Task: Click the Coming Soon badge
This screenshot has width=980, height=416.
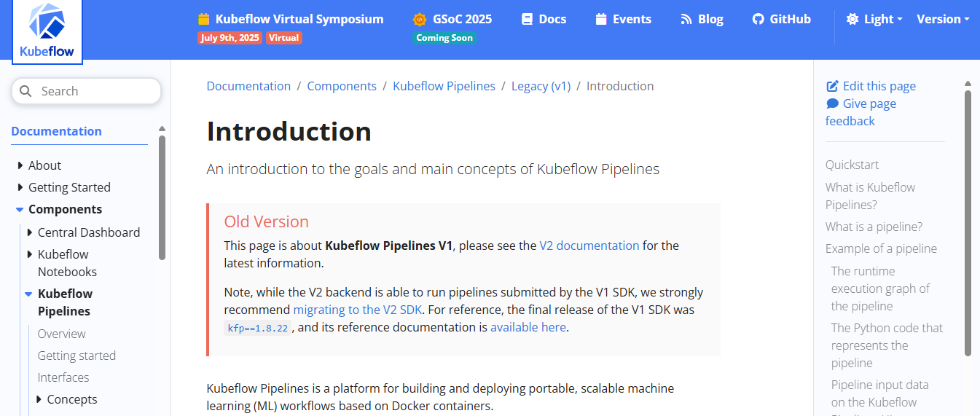Action: click(x=444, y=38)
